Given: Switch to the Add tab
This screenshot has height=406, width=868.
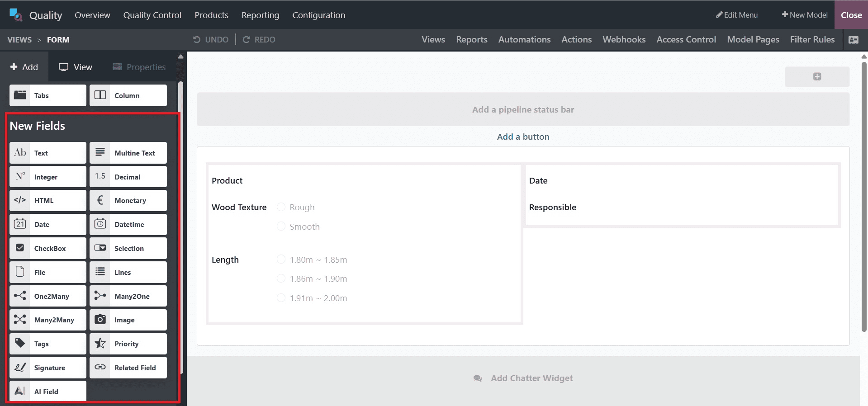Looking at the screenshot, I should click(24, 67).
